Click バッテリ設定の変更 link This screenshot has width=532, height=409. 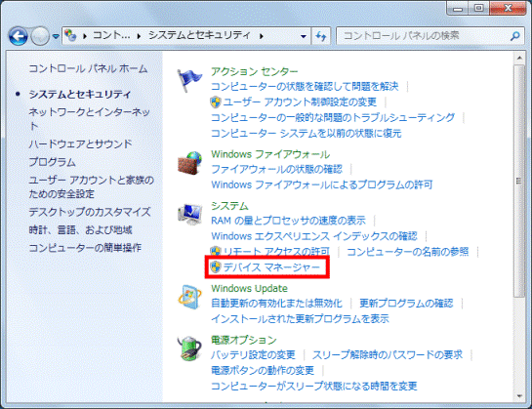[253, 354]
